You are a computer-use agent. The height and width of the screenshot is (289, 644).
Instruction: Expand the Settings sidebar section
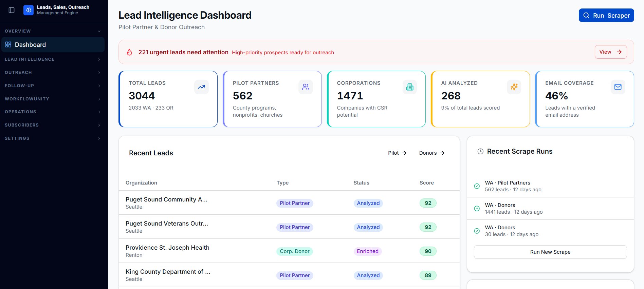[x=53, y=138]
